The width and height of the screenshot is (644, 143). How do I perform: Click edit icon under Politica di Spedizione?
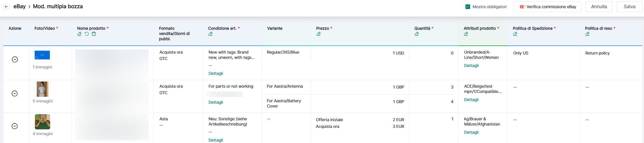point(515,34)
